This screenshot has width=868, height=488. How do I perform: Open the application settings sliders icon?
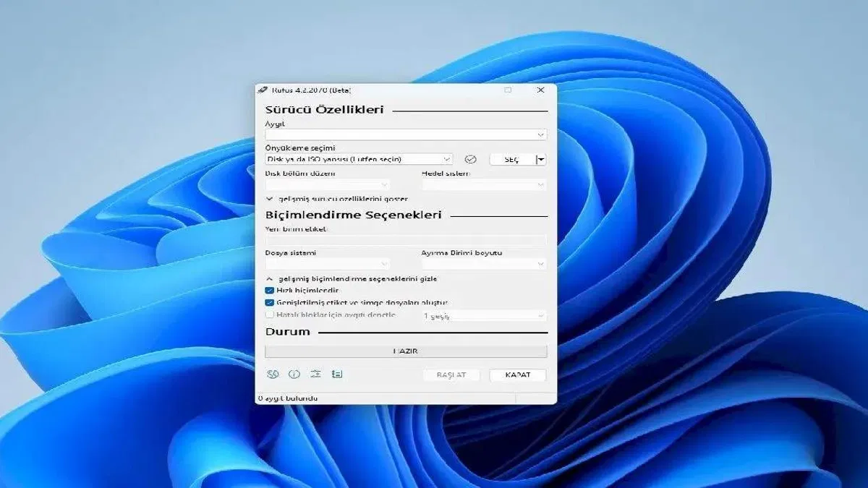click(315, 374)
